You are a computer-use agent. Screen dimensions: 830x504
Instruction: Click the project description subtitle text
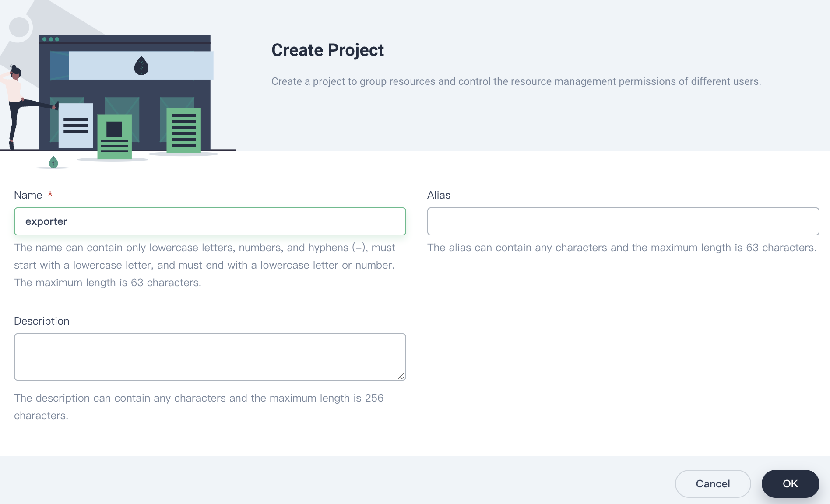point(516,81)
